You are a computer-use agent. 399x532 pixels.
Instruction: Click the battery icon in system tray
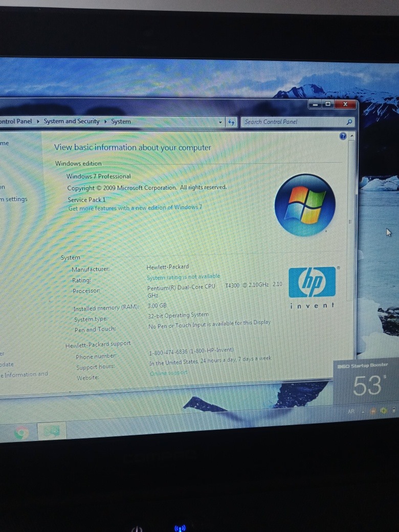393,410
